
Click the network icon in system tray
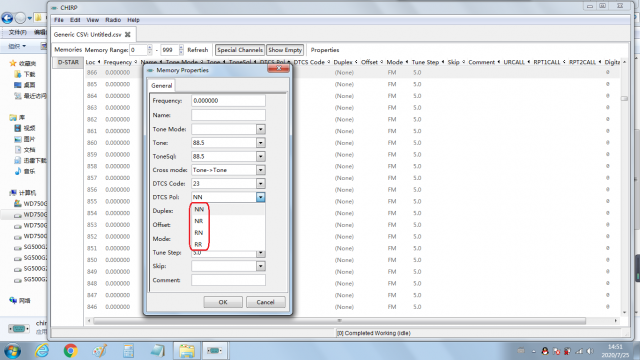coord(579,351)
